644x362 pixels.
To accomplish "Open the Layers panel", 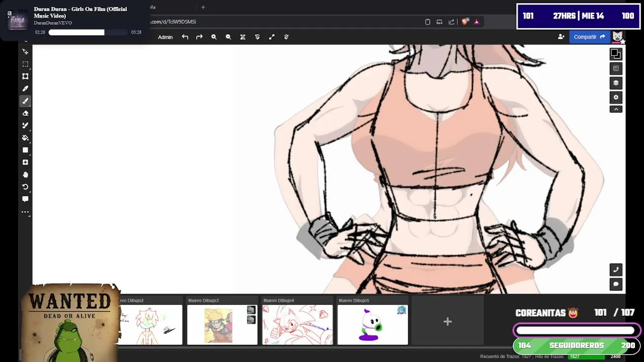I will click(616, 83).
